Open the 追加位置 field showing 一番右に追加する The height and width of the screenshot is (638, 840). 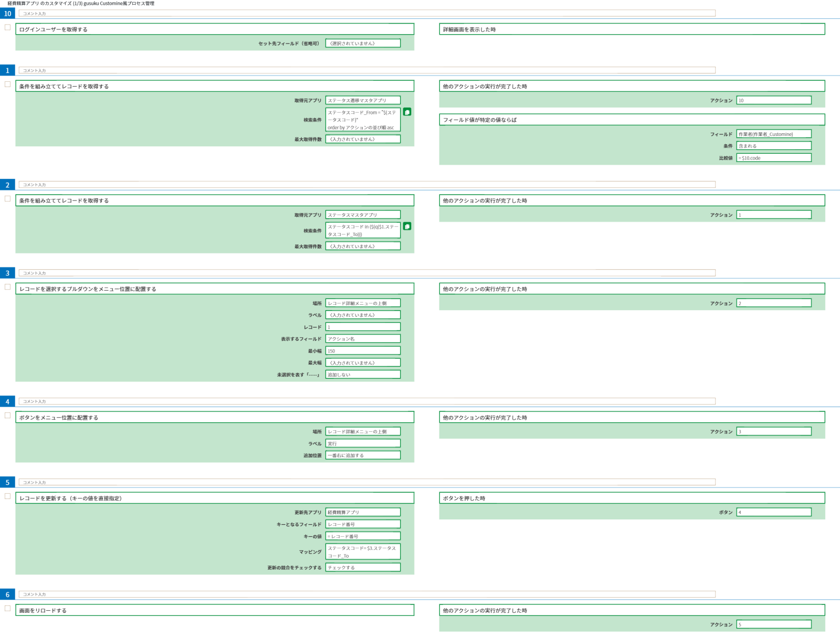pos(363,455)
